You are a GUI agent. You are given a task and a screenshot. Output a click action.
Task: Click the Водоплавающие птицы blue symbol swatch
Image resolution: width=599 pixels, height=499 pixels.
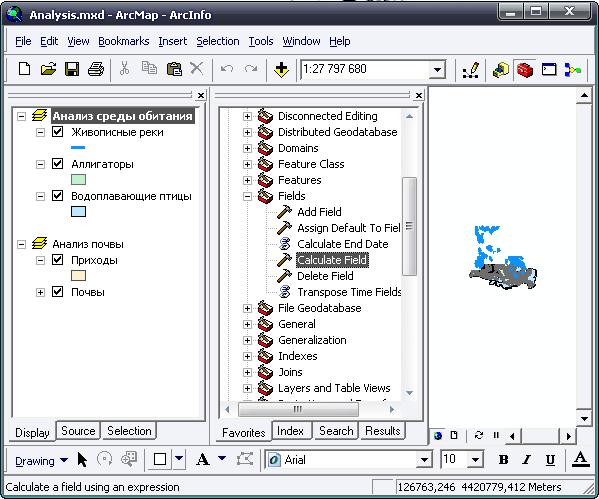[x=78, y=212]
